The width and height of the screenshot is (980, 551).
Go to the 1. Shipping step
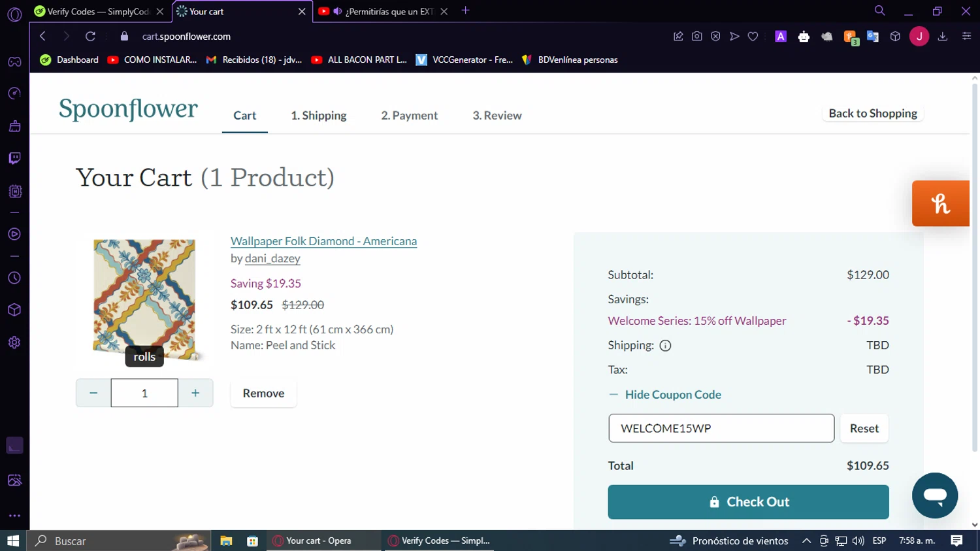(319, 116)
